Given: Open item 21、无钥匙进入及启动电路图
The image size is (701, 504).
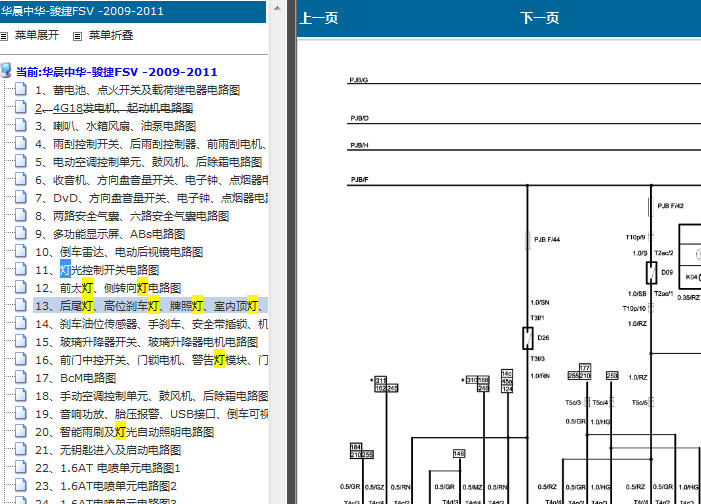Looking at the screenshot, I should 108,450.
